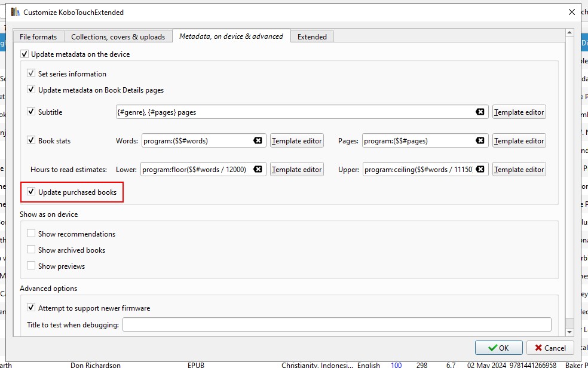Open Template editor for Upper estimate
Viewport: 588px width, 368px height.
coord(519,170)
